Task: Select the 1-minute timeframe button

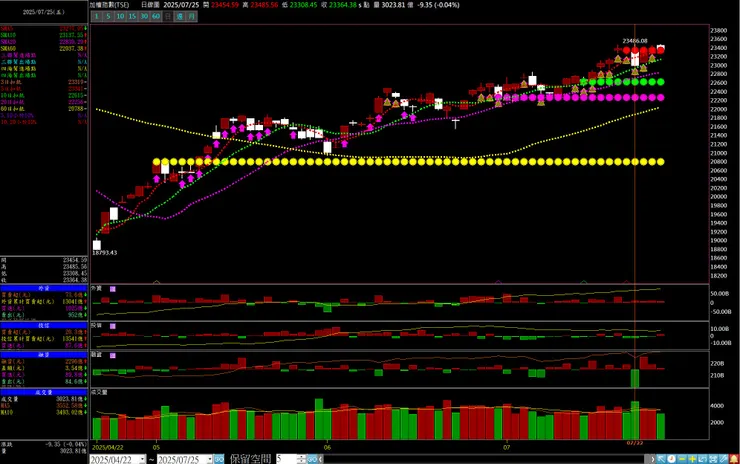Action: click(96, 16)
